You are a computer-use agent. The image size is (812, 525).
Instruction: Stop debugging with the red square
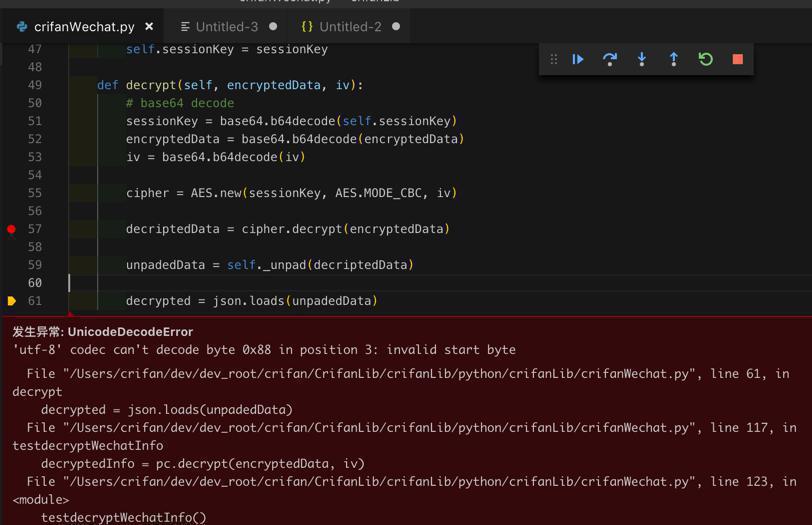(738, 60)
